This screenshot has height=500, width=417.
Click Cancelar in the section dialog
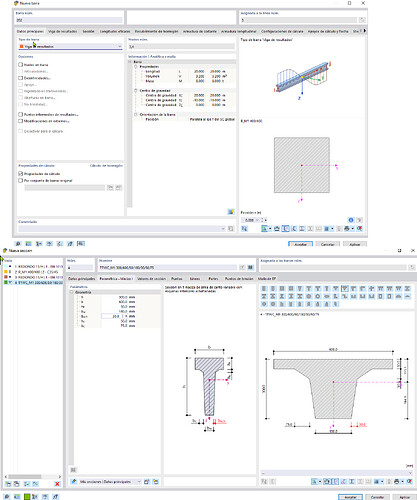[x=377, y=497]
